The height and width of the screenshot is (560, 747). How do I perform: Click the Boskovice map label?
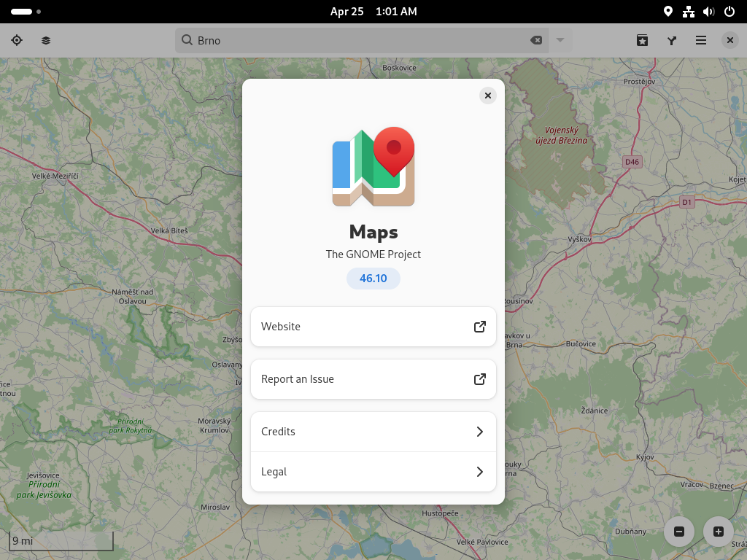click(399, 68)
